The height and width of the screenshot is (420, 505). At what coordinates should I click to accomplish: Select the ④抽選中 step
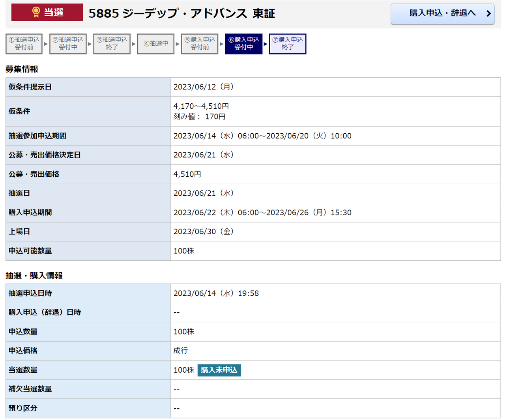click(x=156, y=44)
